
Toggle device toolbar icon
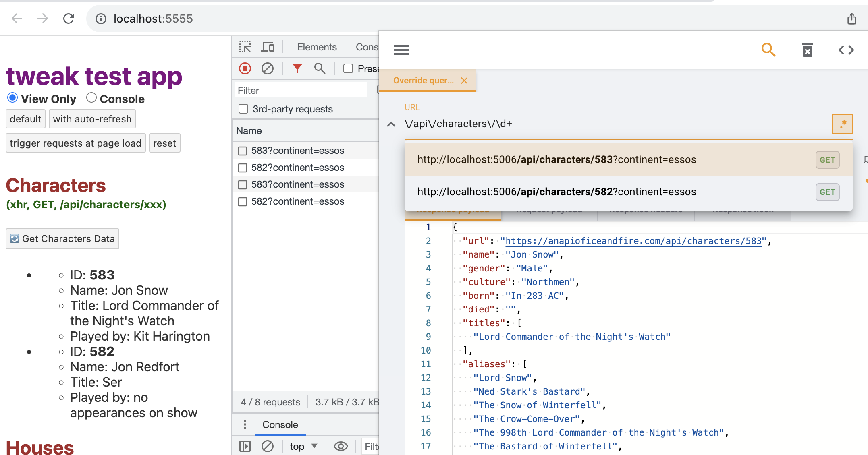[267, 47]
